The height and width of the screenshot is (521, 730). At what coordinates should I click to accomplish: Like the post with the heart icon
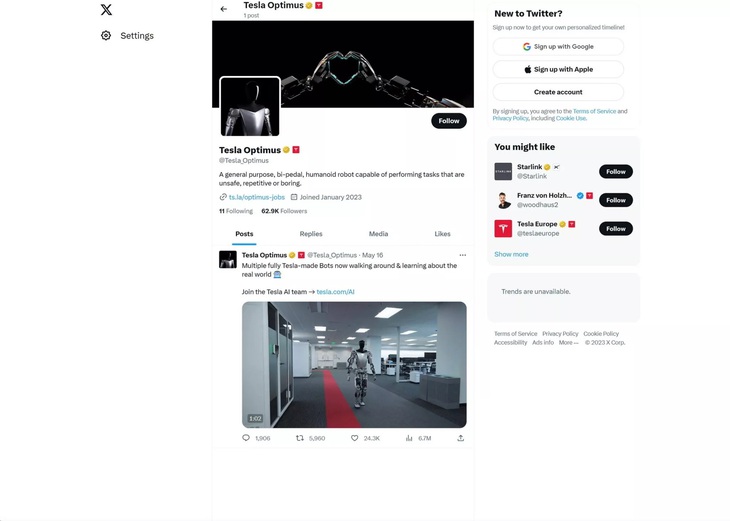354,438
